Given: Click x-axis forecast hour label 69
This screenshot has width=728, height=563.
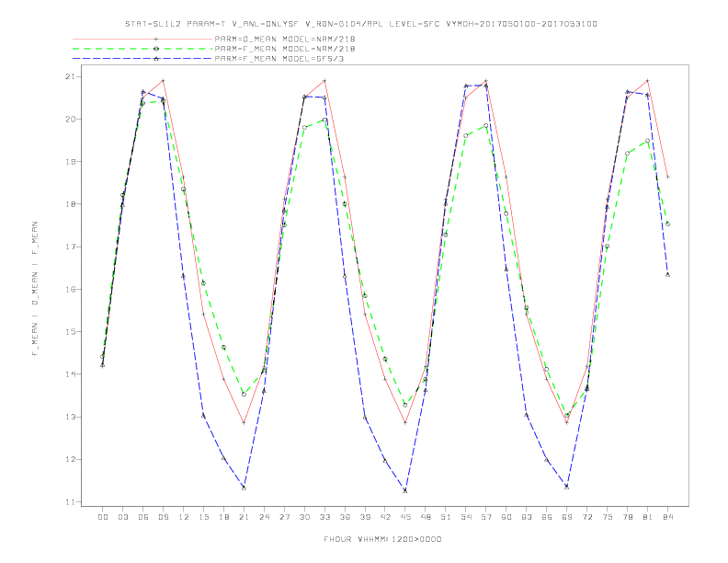Looking at the screenshot, I should click(x=567, y=517).
